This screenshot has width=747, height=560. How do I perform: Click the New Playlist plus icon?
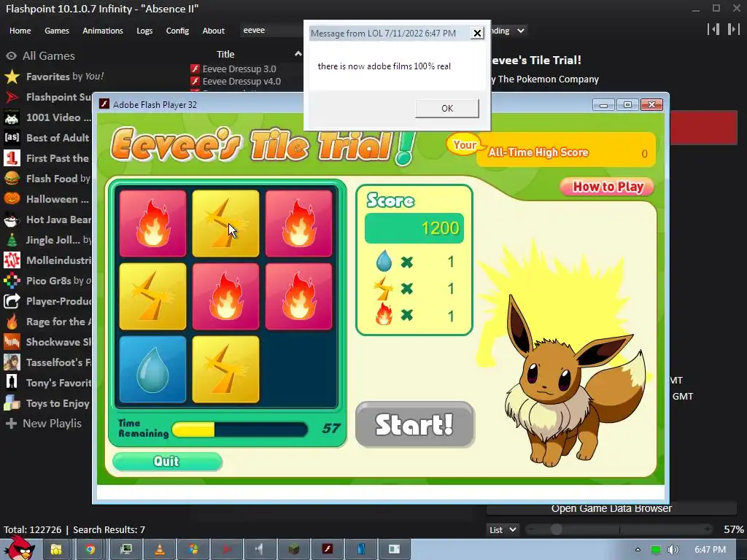(x=11, y=424)
